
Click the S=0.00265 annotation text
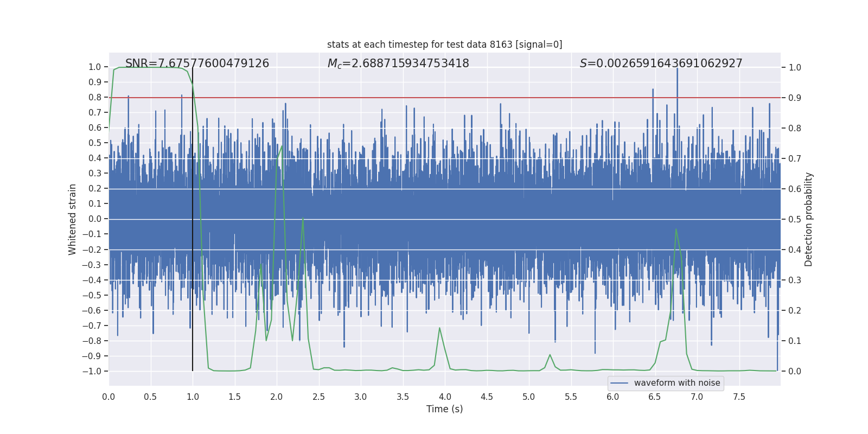pos(661,63)
